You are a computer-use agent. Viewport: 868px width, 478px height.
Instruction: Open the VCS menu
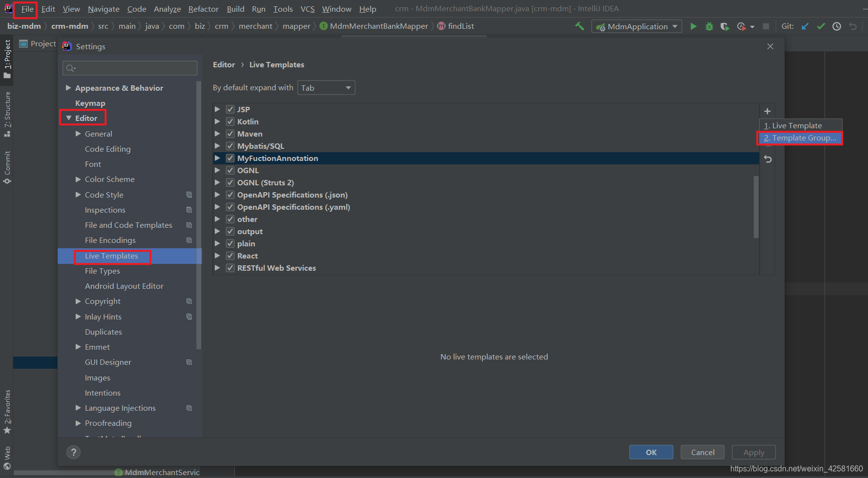click(x=308, y=9)
